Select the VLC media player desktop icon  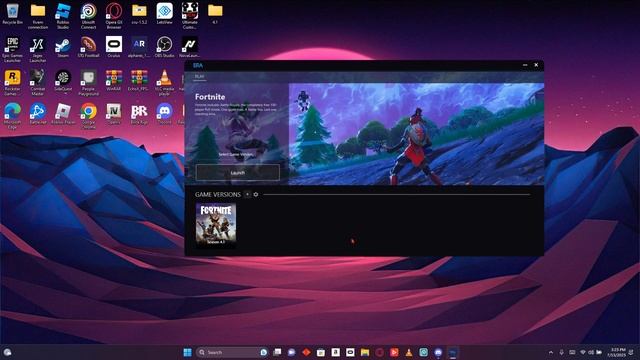164,83
